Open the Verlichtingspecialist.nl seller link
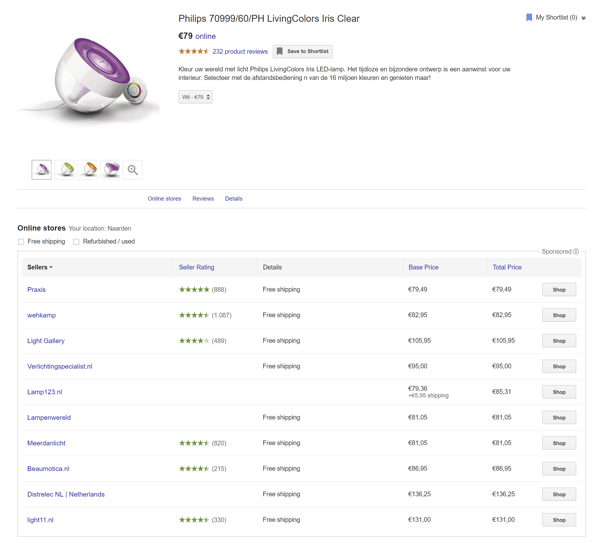Viewport: 600px width, 543px height. (60, 367)
